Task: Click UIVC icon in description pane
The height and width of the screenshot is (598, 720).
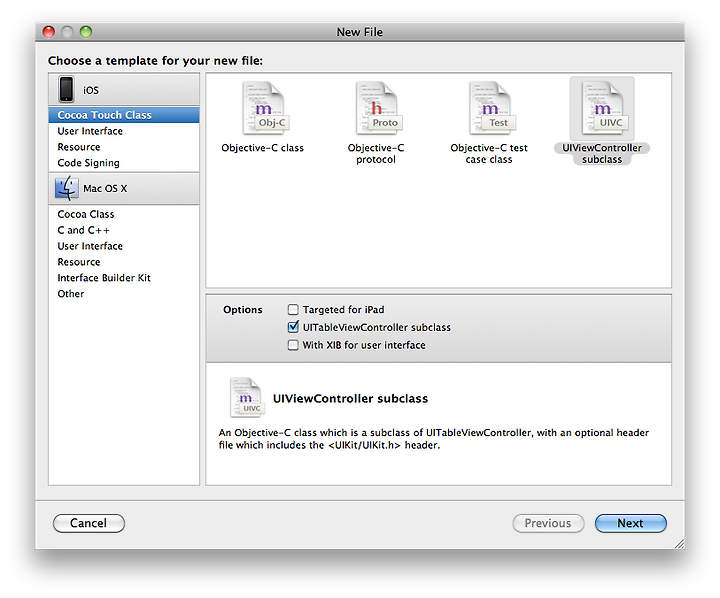Action: coord(247,397)
